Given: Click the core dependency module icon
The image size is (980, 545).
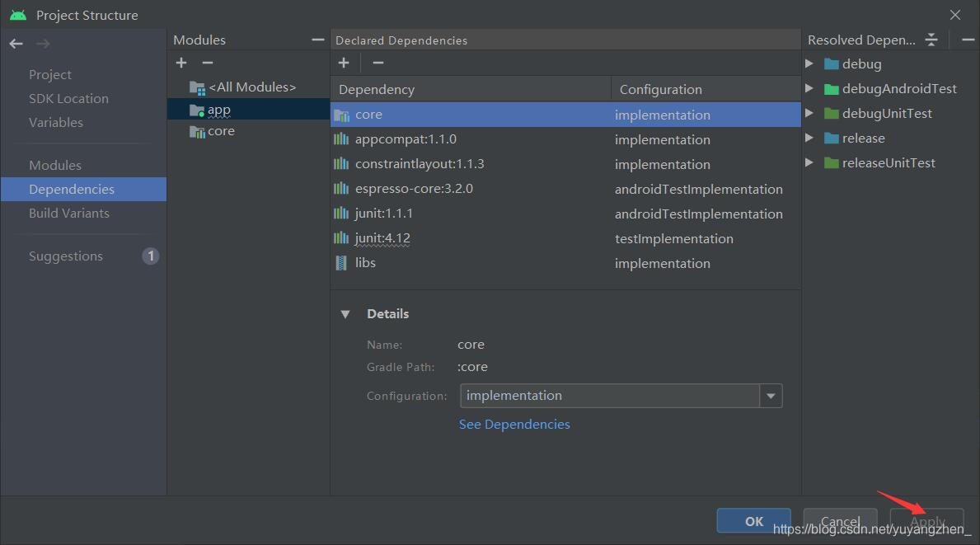Looking at the screenshot, I should (341, 115).
